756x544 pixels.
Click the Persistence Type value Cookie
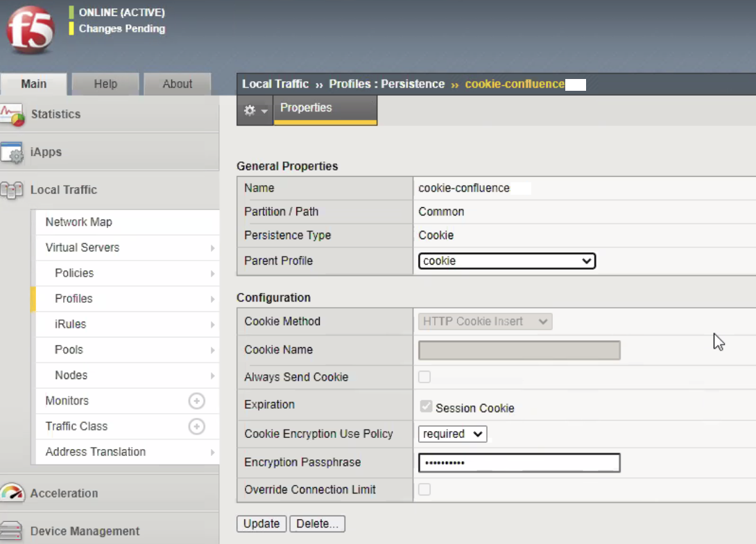(436, 235)
